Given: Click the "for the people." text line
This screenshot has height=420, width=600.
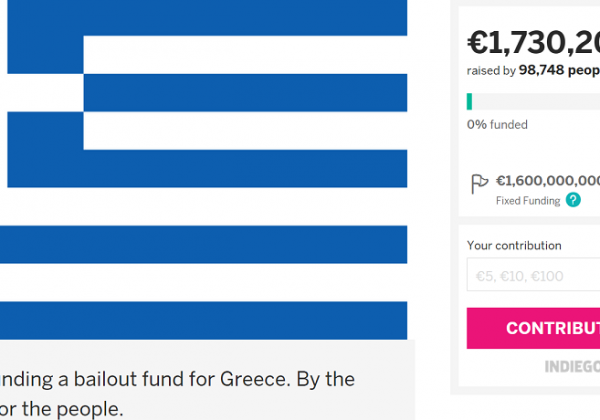Looking at the screenshot, I should point(61,409).
